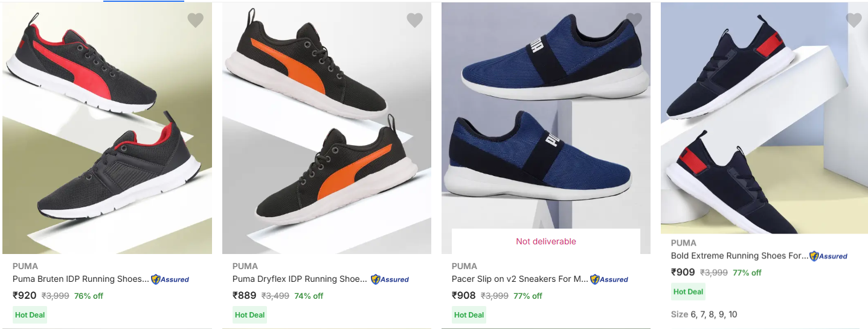
Task: Click the red-black Puma Bruten shoe image
Action: coord(107,128)
